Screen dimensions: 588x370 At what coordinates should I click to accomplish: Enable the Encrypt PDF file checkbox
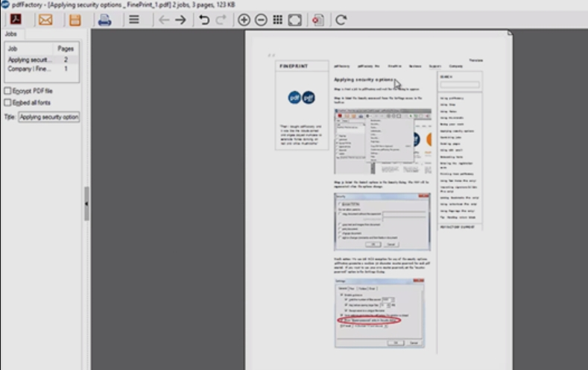[x=7, y=91]
